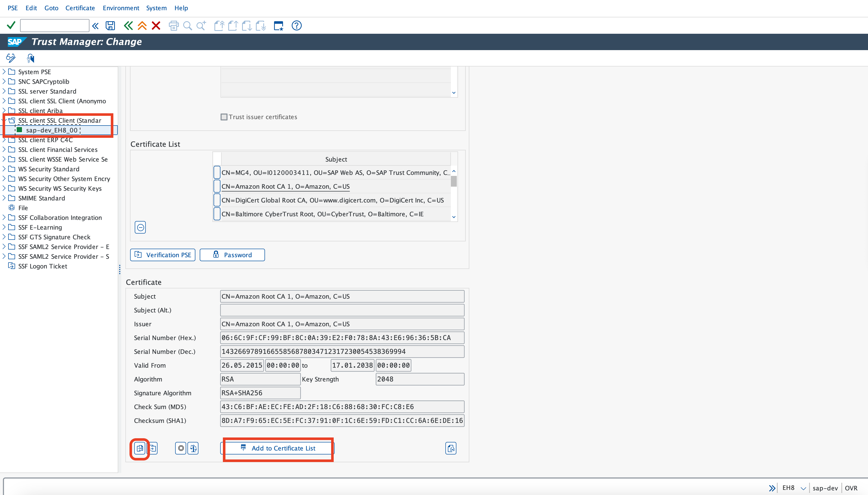Select the Amazon Root CA 1 row checkbox
Image resolution: width=868 pixels, height=495 pixels.
tap(216, 186)
